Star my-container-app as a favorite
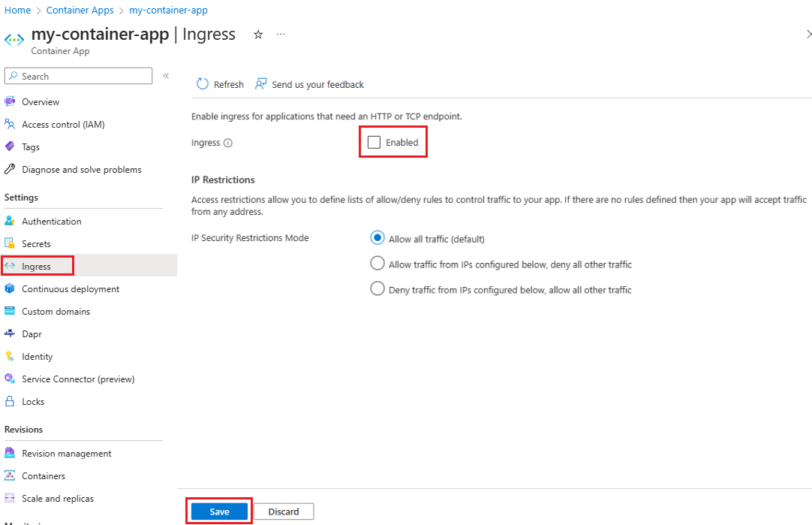This screenshot has height=525, width=812. click(257, 35)
